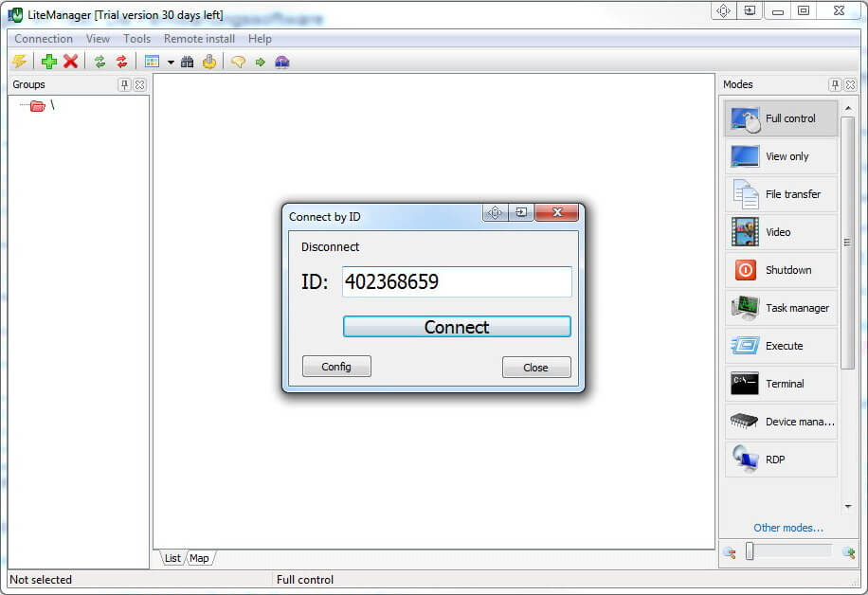Select Device manager mode

pos(781,422)
